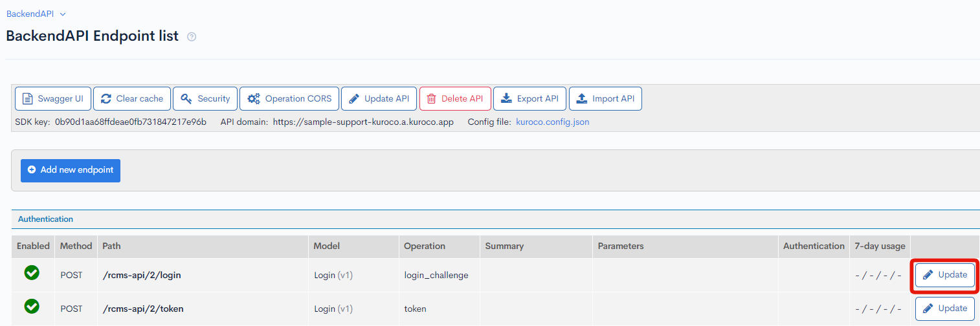
Task: Click the API domain URL text
Action: pos(363,122)
